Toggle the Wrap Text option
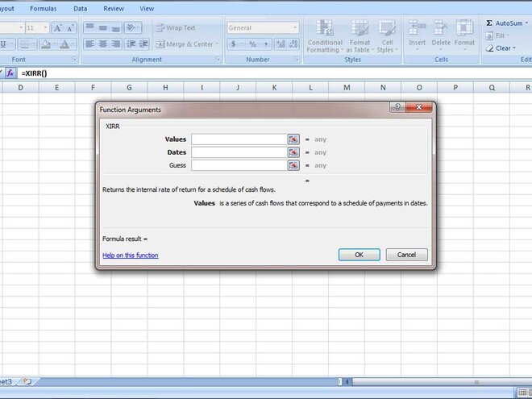Viewport: 532px width, 399px height. (x=176, y=27)
